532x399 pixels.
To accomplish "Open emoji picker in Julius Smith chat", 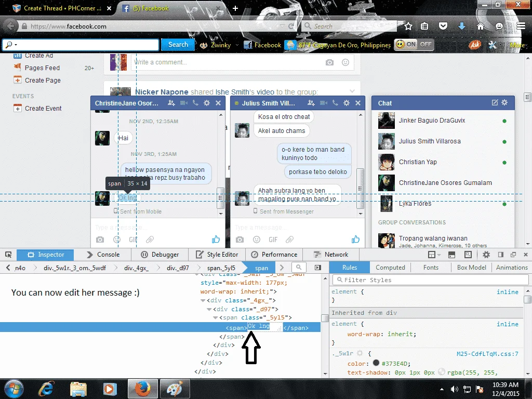I will point(257,240).
